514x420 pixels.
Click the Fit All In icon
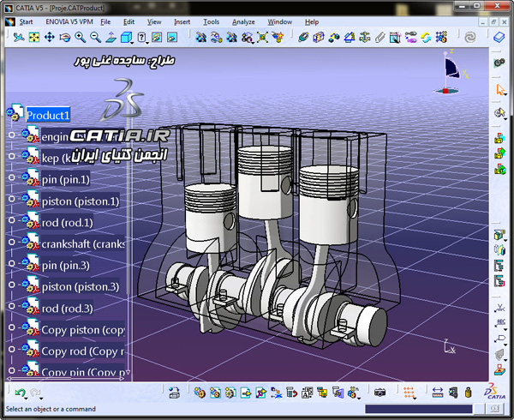tap(34, 38)
